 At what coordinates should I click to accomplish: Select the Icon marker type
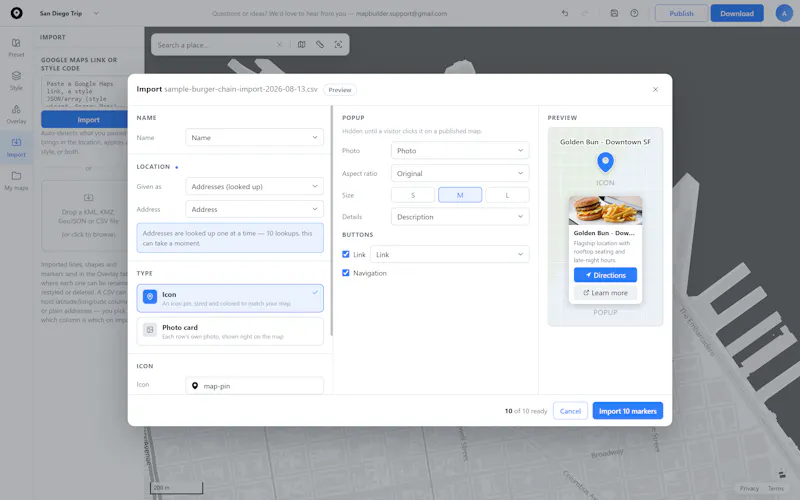[230, 298]
